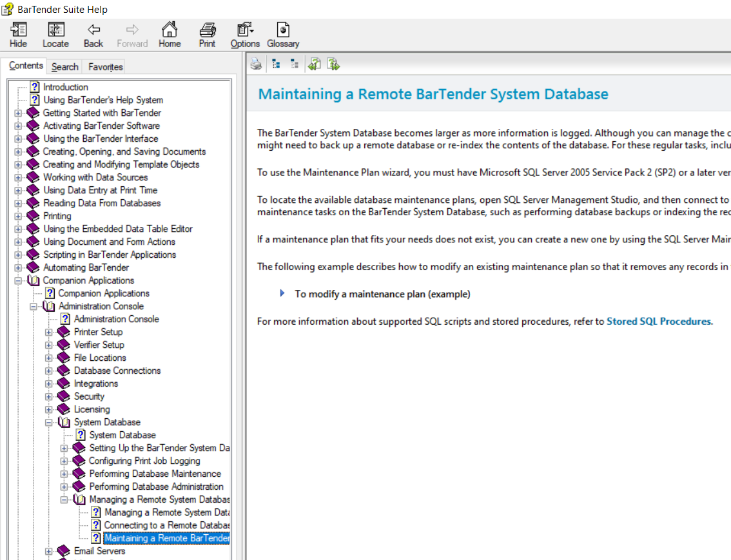This screenshot has width=731, height=560.
Task: Select 'Reading Data From Databases' tree item
Action: point(102,203)
